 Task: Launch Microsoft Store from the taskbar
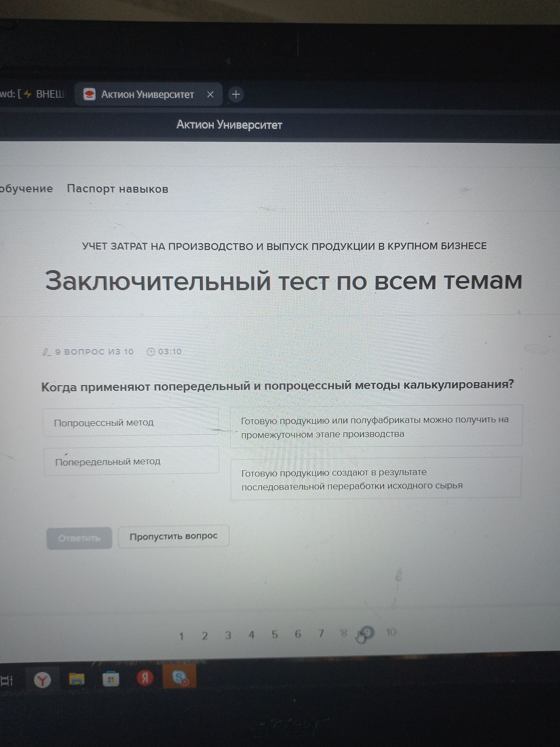tap(111, 679)
